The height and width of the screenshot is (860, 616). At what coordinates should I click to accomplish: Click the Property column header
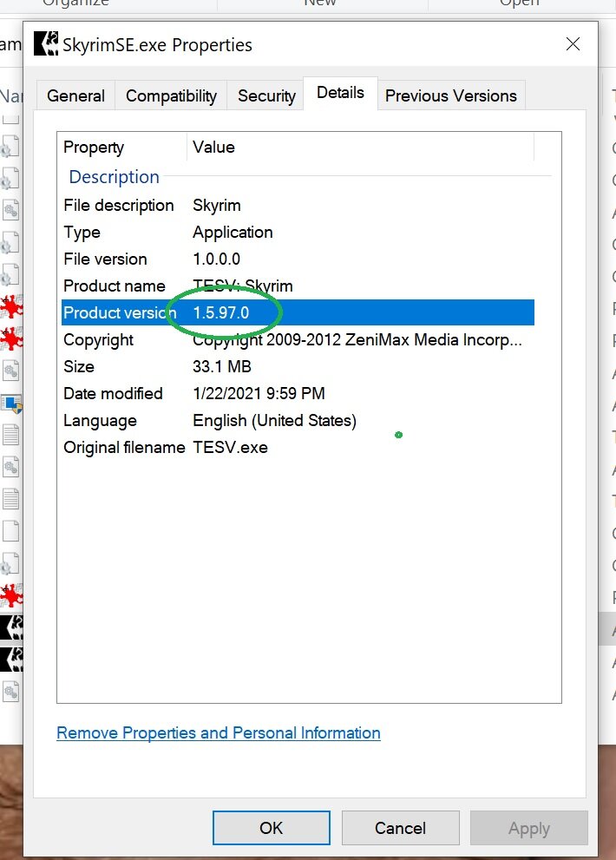point(123,147)
